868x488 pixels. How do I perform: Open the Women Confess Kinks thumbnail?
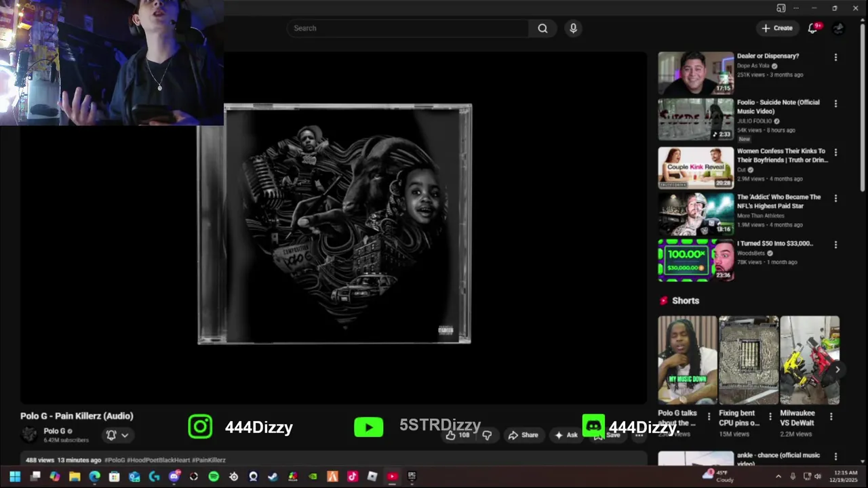[x=696, y=167]
